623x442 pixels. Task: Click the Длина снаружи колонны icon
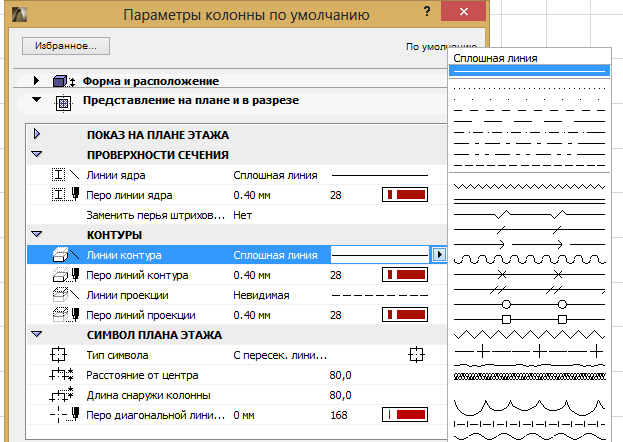(62, 395)
